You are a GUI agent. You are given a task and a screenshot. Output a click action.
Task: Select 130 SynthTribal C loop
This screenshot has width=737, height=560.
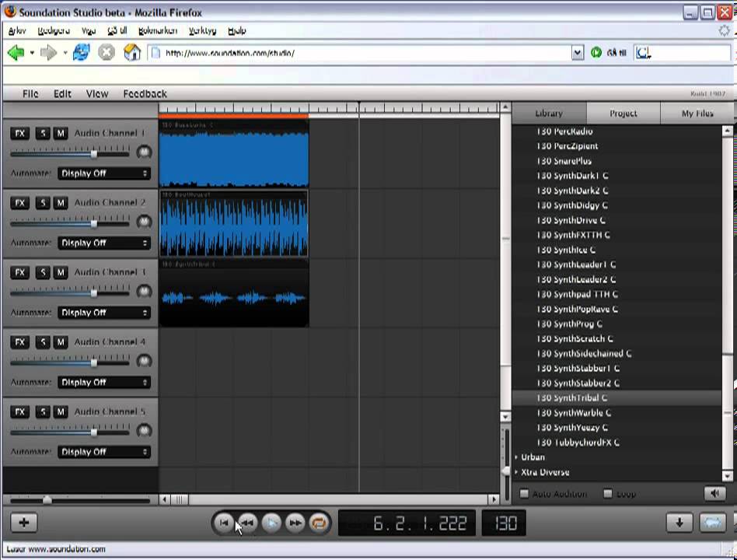click(616, 397)
